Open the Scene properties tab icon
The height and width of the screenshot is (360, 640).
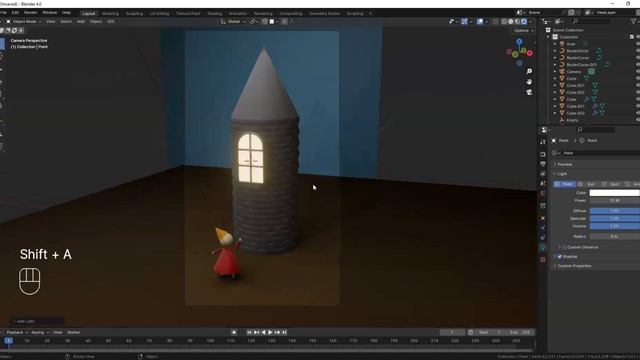[x=543, y=184]
